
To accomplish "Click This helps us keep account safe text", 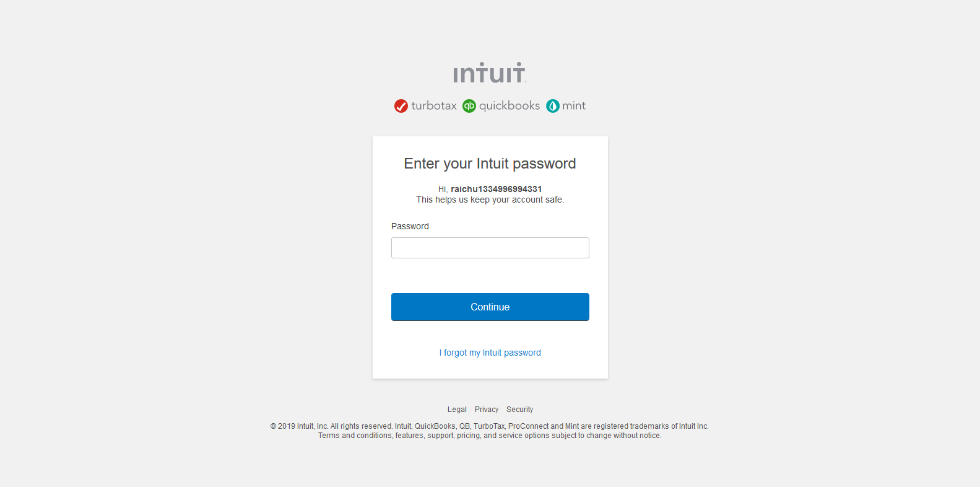I will [490, 200].
